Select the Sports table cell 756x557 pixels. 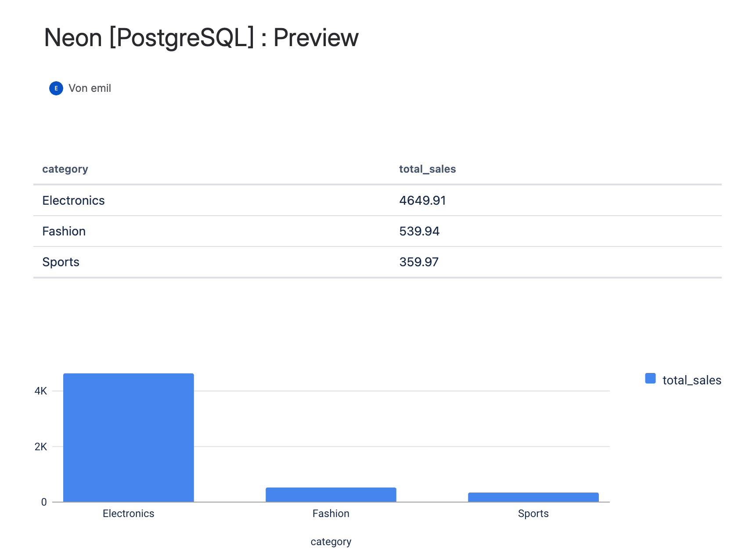point(61,262)
